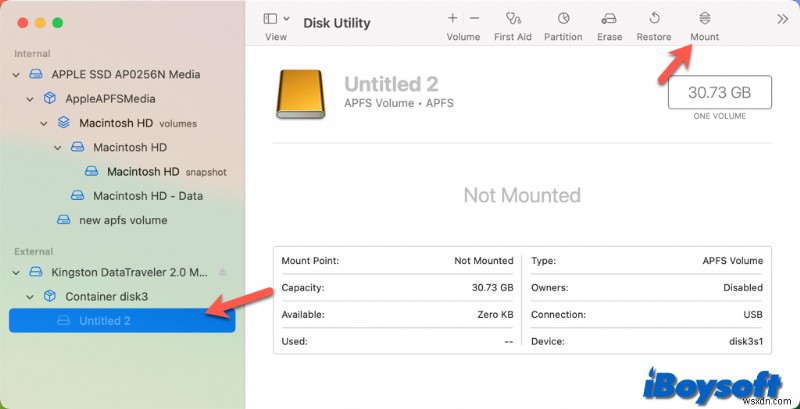Zoom the window with green button

click(58, 23)
